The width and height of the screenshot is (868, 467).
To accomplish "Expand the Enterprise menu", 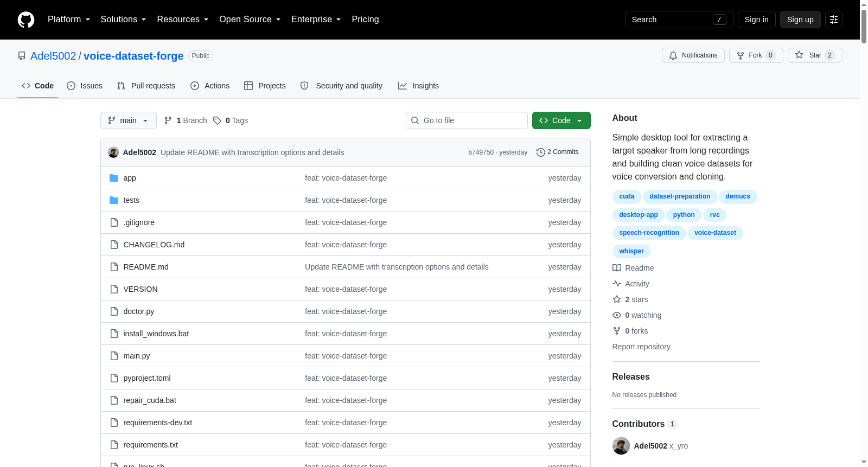I will pos(316,20).
